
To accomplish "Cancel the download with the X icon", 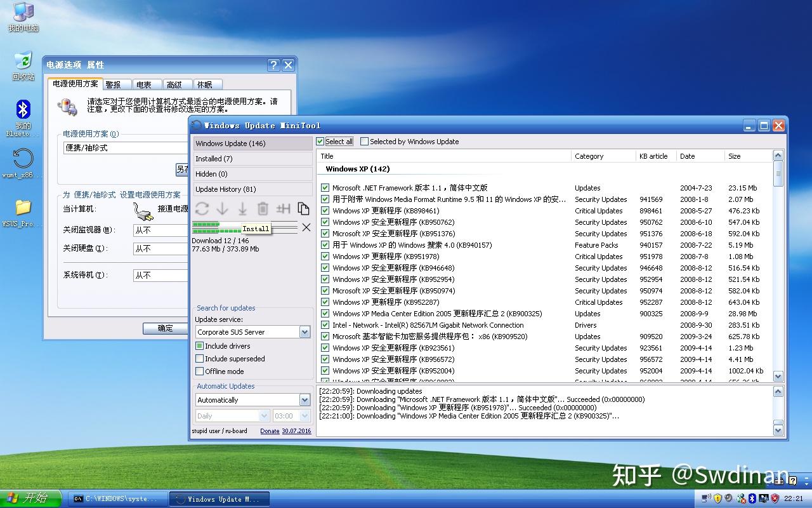I will pyautogui.click(x=306, y=227).
